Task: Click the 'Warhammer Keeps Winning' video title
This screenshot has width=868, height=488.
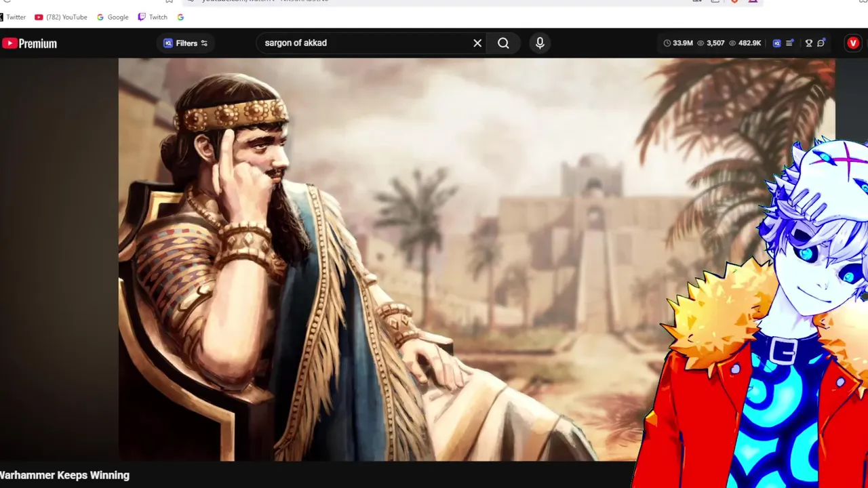Action: (x=64, y=475)
